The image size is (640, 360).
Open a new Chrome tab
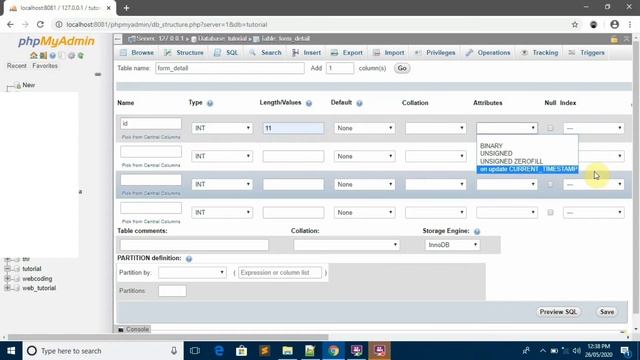(127, 8)
